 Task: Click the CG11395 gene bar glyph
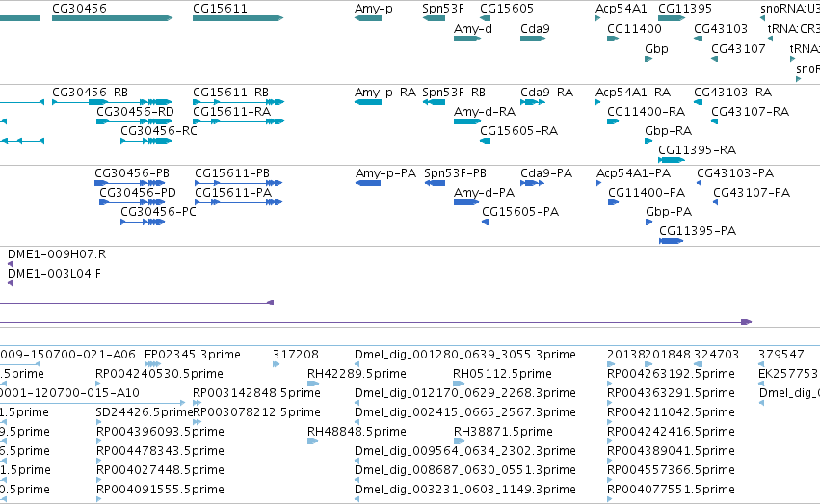pos(672,18)
